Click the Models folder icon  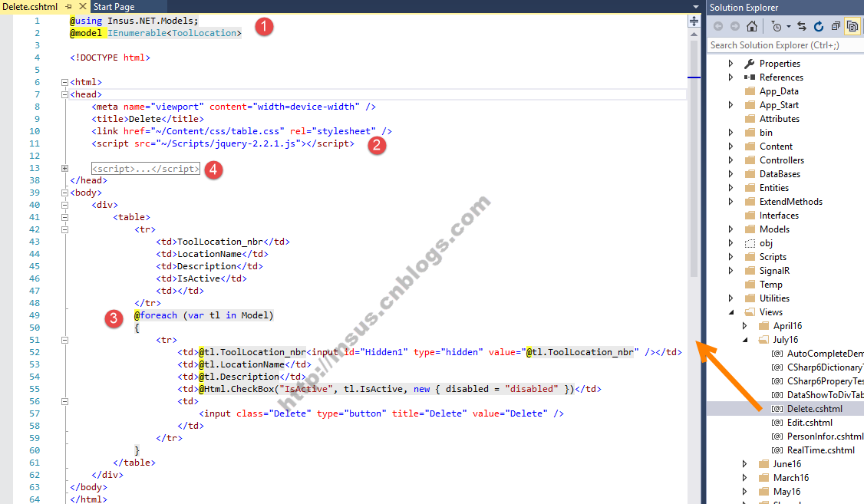[750, 229]
